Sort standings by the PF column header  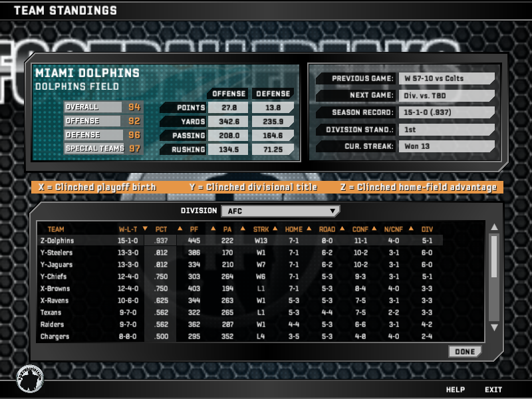[x=194, y=229]
